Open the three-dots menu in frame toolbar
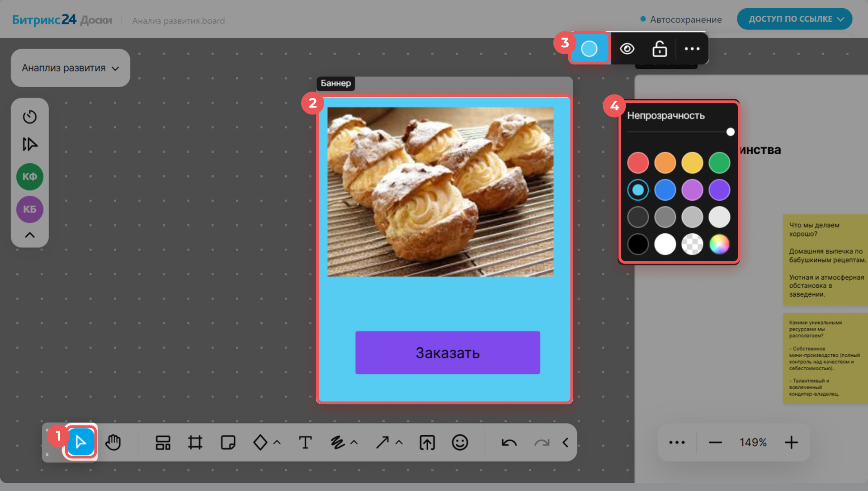Screen dimensions: 868x491 [692, 48]
